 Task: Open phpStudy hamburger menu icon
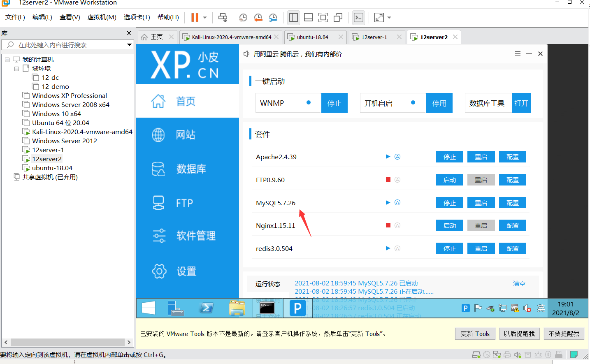518,54
